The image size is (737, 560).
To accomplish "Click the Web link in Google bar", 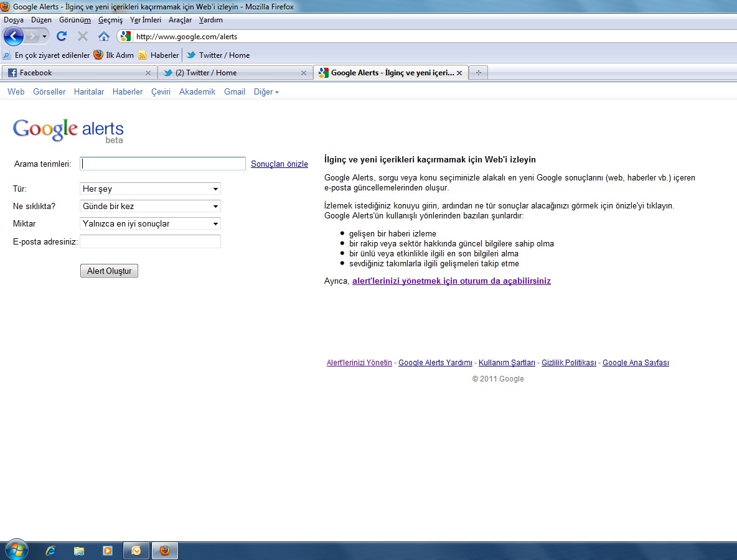I will pos(16,91).
